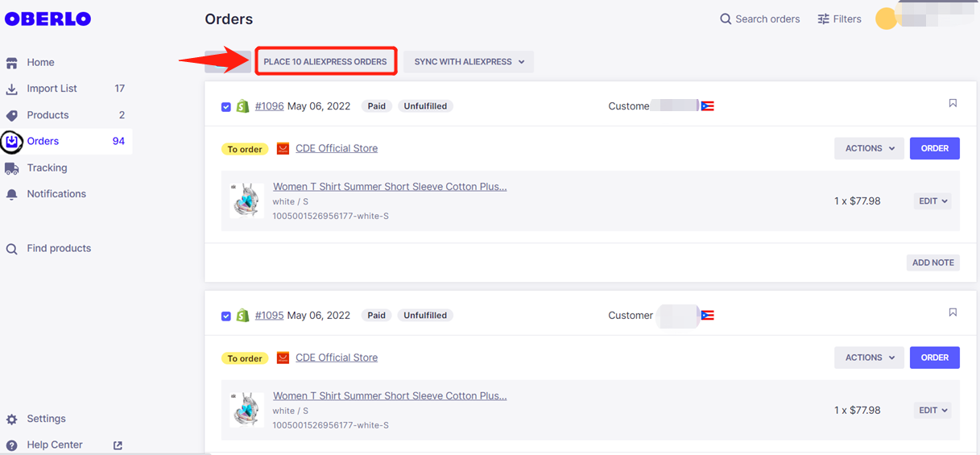The image size is (980, 455).
Task: Click Add Note on order #1096
Action: tap(932, 263)
